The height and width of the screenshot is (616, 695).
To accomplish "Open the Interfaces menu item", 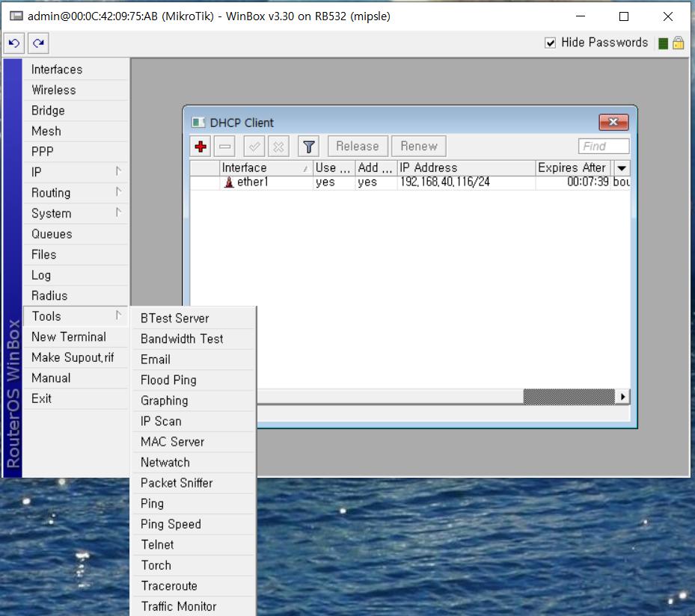I will point(76,69).
